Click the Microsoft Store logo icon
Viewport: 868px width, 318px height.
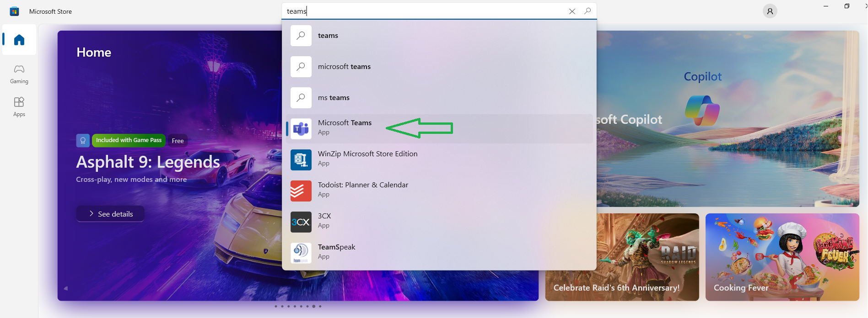(15, 11)
